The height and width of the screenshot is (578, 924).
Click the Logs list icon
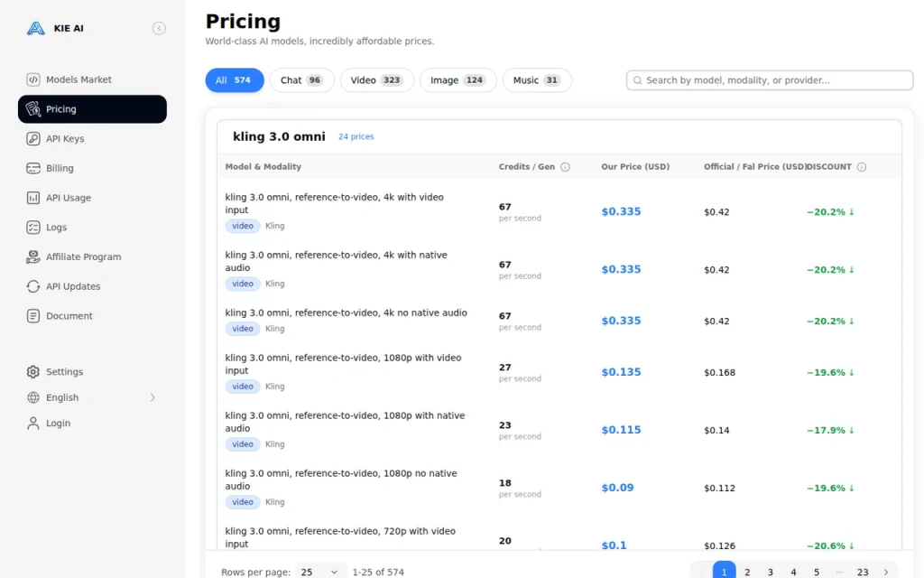pyautogui.click(x=33, y=227)
